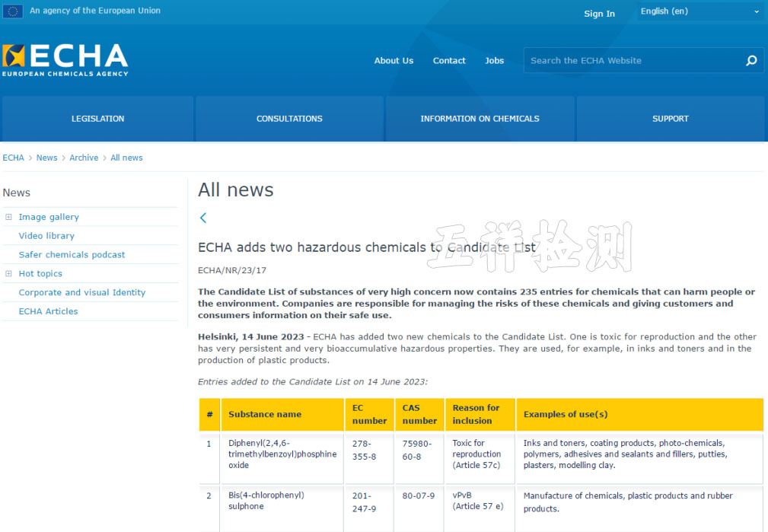
Task: Open the Information on Chemicals menu
Action: [x=480, y=119]
